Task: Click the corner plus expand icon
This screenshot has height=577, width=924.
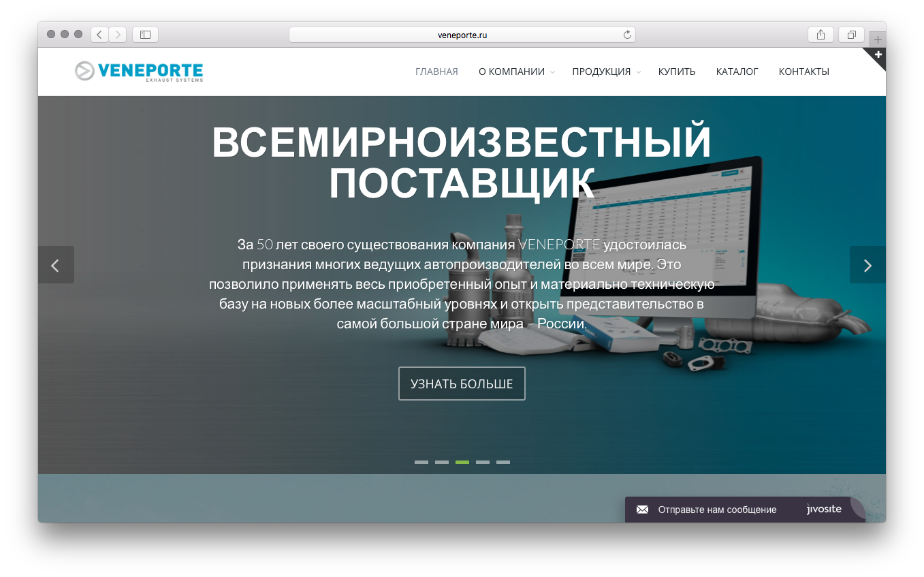Action: click(878, 54)
